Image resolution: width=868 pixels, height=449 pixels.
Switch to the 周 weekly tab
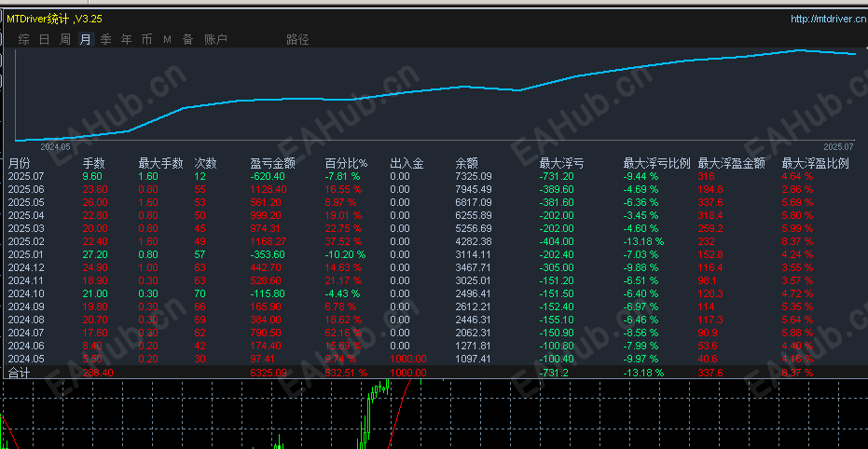coord(64,39)
